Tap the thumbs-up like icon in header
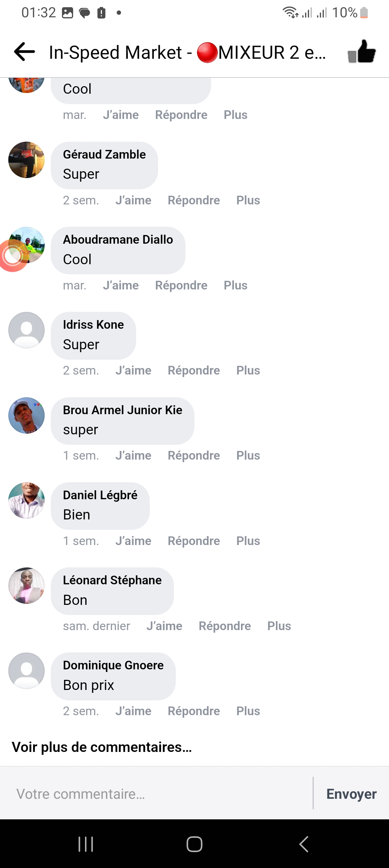Screen dimensions: 389x868 pyautogui.click(x=362, y=52)
